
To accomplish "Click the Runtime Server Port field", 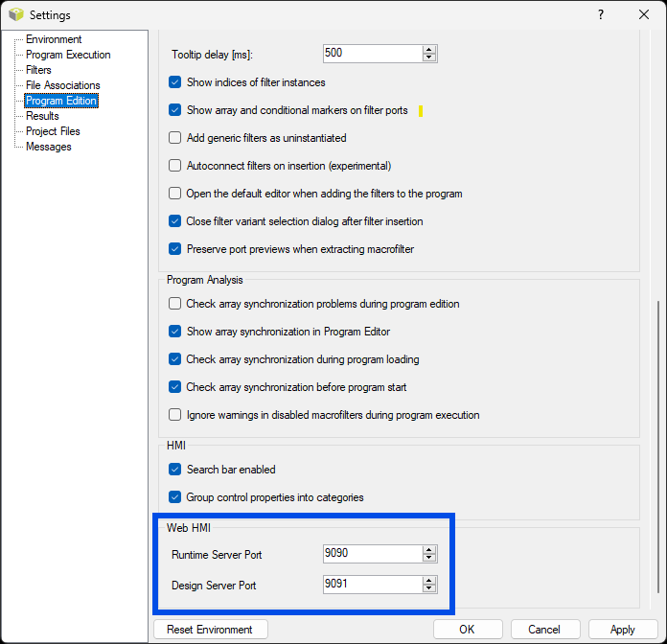I will pos(373,554).
